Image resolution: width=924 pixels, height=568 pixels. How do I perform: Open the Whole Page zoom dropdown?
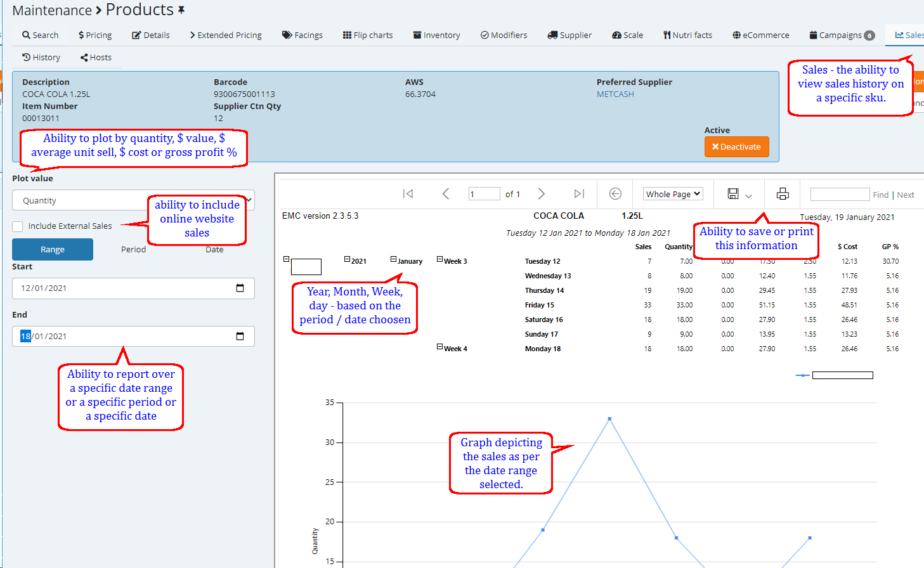pyautogui.click(x=673, y=194)
